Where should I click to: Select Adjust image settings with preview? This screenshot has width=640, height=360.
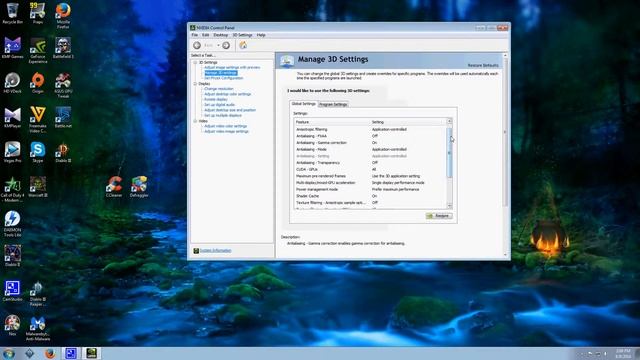tap(232, 67)
